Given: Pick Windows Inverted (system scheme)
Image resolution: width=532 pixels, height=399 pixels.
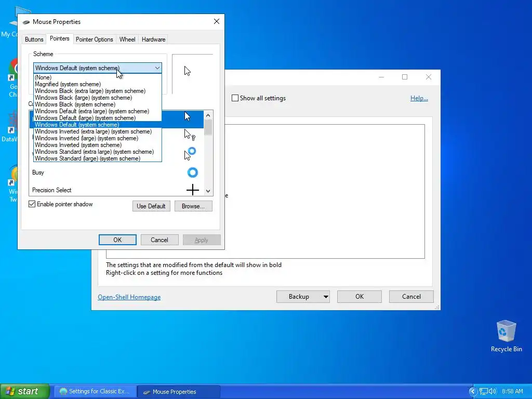Looking at the screenshot, I should [98, 145].
